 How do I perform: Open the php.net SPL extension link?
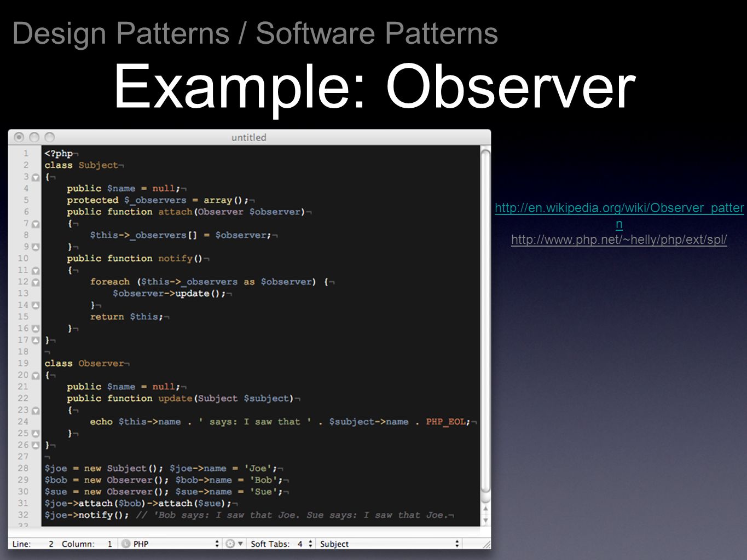(619, 240)
